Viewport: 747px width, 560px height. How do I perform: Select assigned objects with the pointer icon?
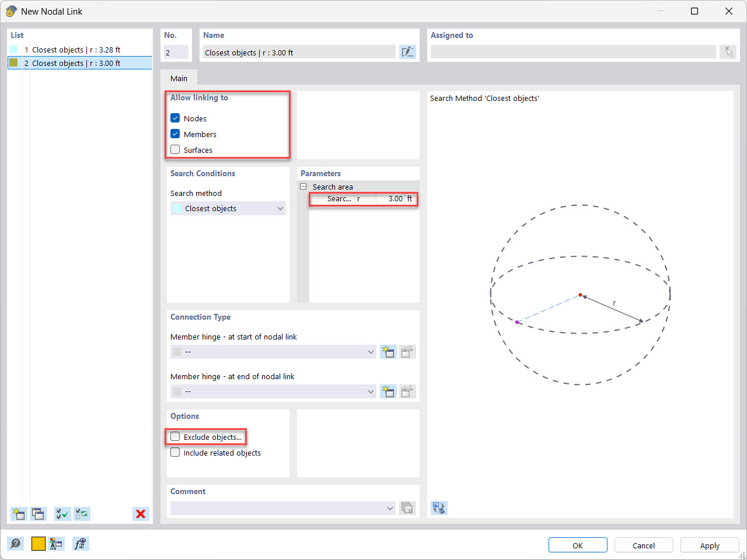tap(728, 51)
